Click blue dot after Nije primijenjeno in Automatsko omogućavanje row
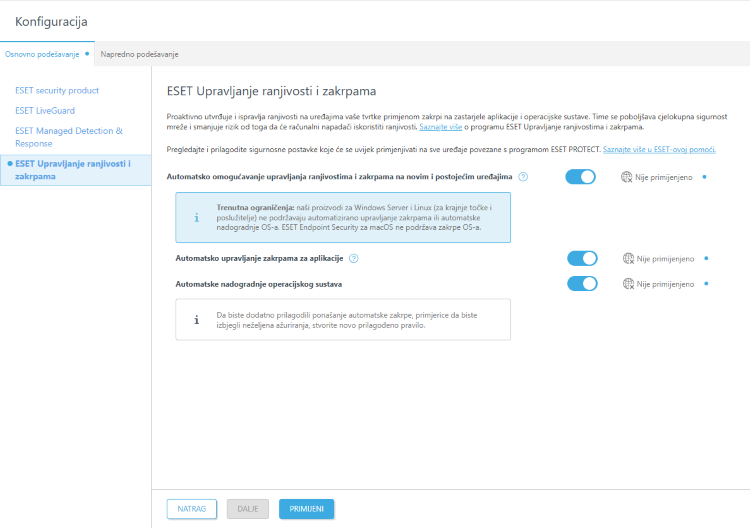 coord(704,177)
